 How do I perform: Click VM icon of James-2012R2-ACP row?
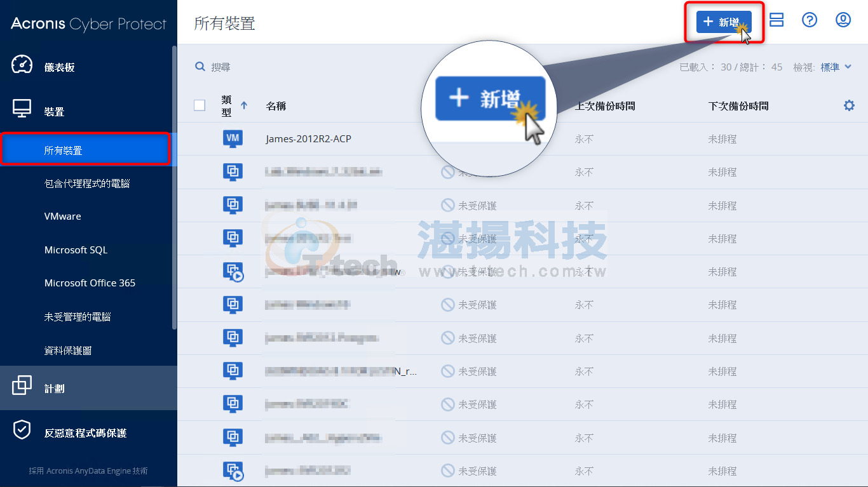tap(233, 138)
